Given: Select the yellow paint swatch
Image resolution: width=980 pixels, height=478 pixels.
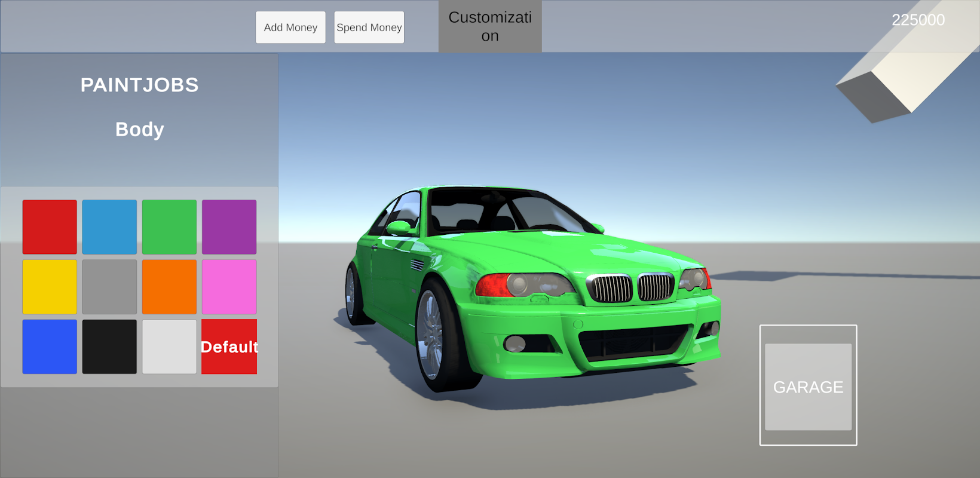Looking at the screenshot, I should [x=50, y=287].
